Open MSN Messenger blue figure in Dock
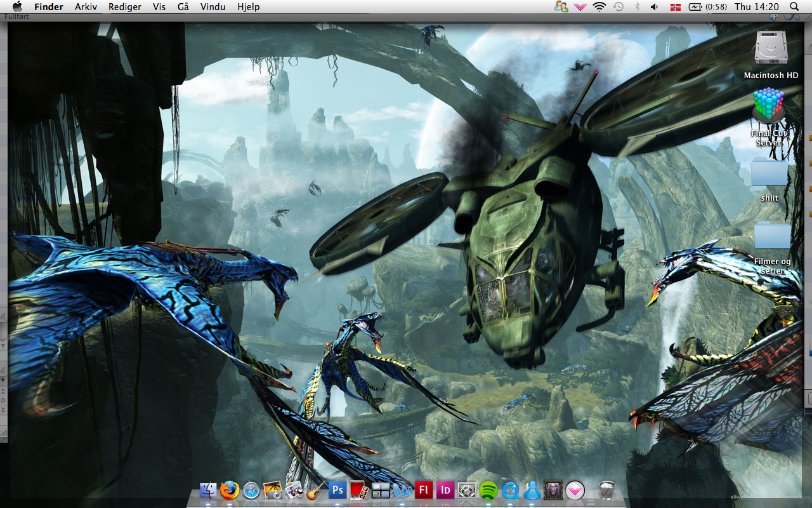Image resolution: width=812 pixels, height=508 pixels. pos(532,490)
